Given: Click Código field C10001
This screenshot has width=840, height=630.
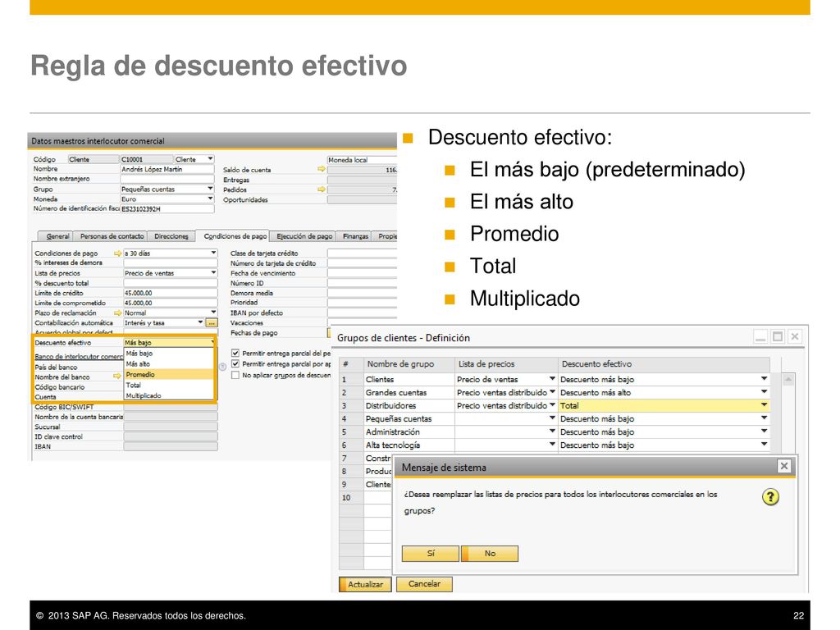Looking at the screenshot, I should (147, 159).
